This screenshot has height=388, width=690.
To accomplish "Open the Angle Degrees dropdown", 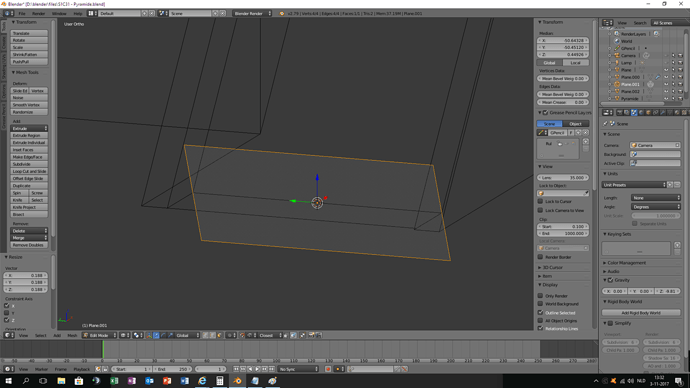I will coord(656,207).
